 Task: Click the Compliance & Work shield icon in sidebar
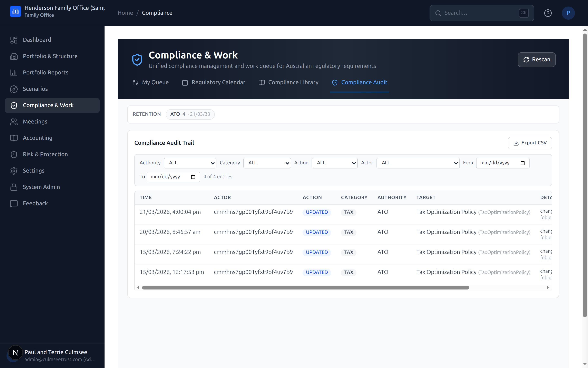tap(14, 105)
